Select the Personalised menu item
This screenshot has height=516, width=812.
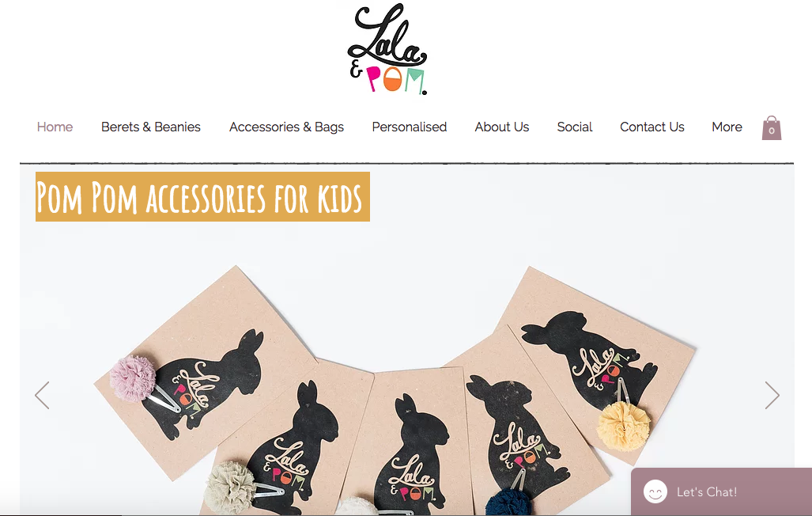[409, 127]
